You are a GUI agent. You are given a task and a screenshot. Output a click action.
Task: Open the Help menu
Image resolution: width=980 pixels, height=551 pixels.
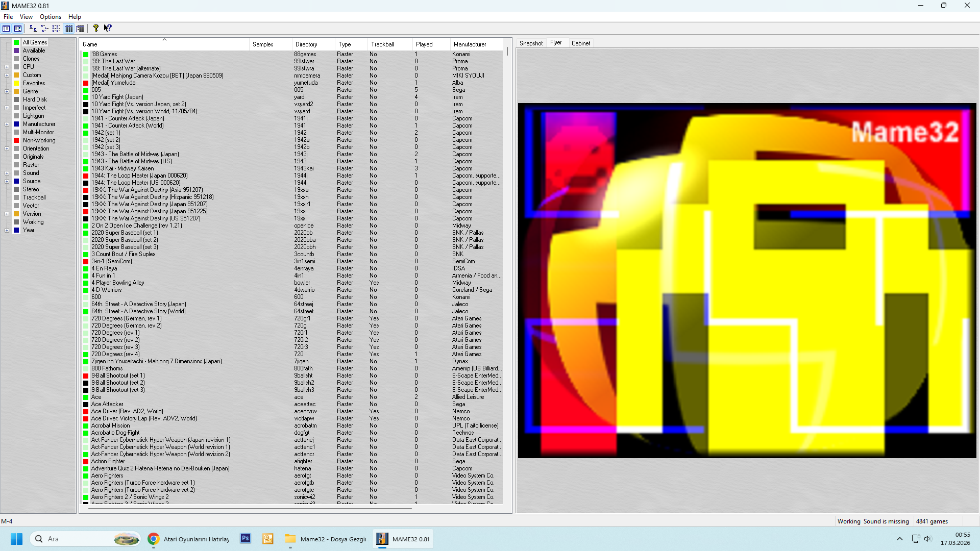click(x=75, y=17)
